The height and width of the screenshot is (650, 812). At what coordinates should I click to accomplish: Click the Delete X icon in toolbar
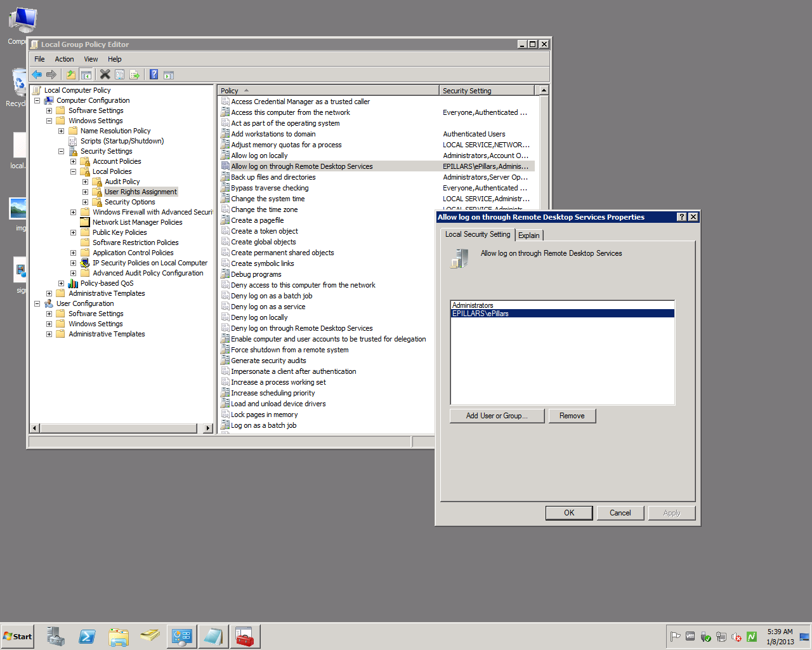(x=105, y=74)
